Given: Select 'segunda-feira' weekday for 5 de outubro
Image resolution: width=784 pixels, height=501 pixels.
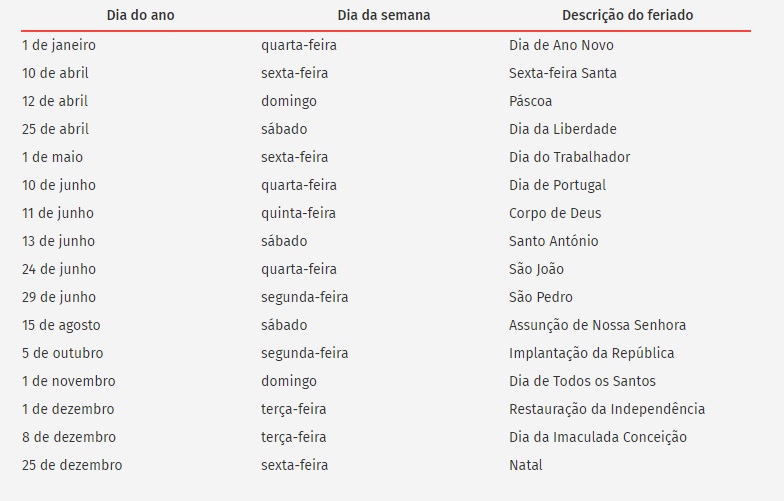Looking at the screenshot, I should (304, 353).
